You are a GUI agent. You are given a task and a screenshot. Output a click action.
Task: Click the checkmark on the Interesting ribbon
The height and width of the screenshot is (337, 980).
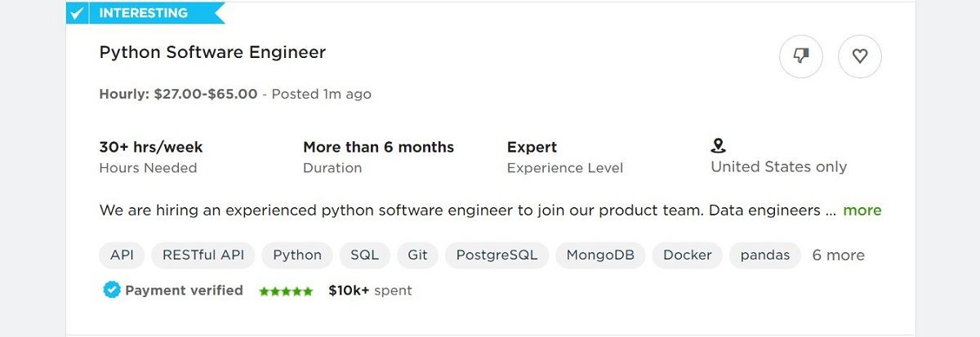[x=77, y=13]
